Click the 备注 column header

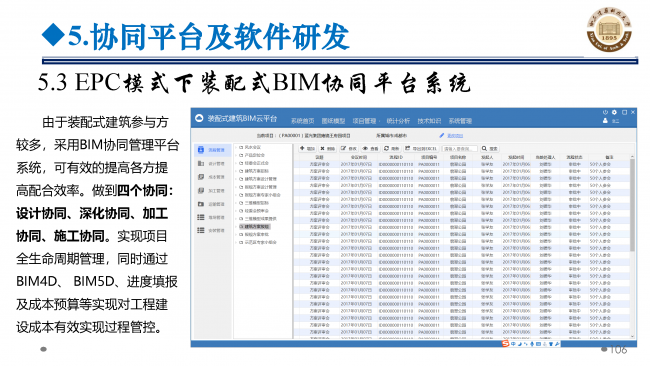[x=609, y=158]
